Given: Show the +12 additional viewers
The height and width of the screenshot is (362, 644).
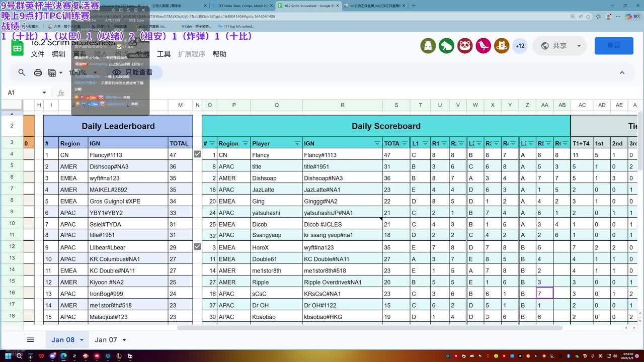Looking at the screenshot, I should pyautogui.click(x=520, y=46).
